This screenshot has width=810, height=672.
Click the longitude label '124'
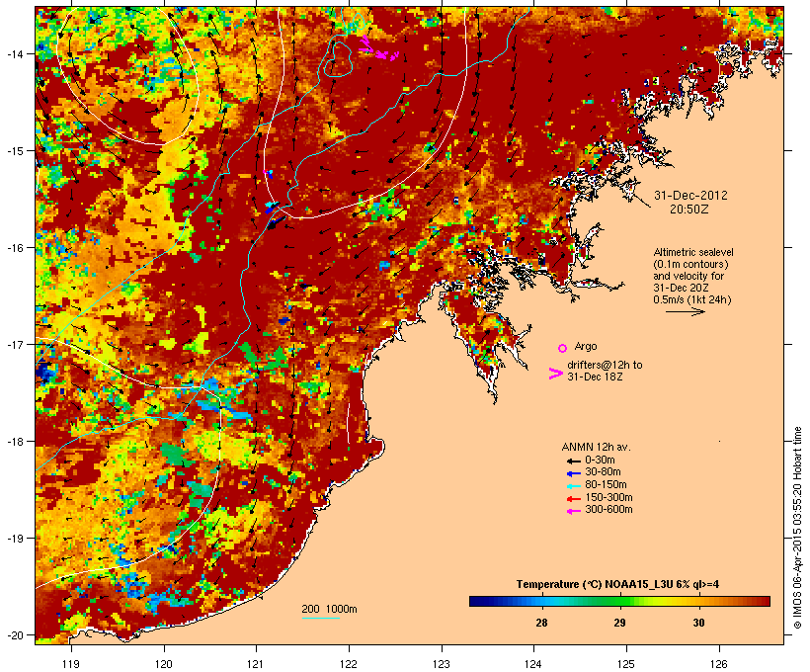tap(533, 664)
